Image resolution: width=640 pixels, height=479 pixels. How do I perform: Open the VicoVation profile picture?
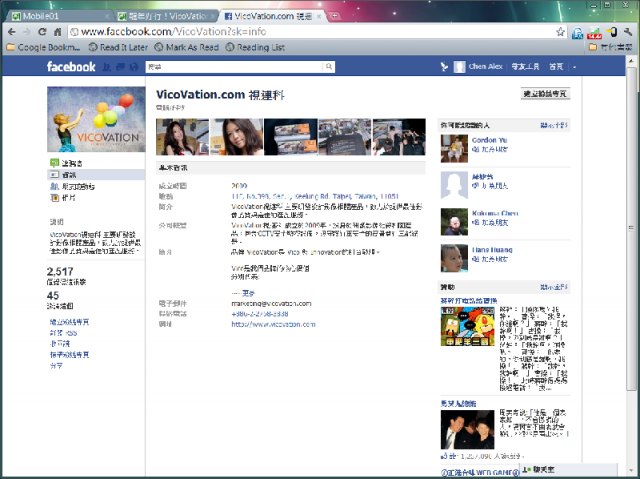(x=96, y=119)
